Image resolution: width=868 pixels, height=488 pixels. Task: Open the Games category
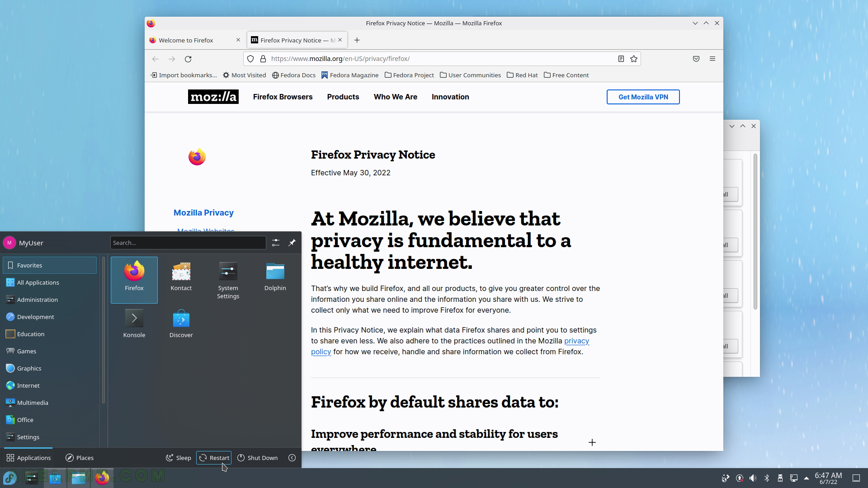tap(50, 351)
